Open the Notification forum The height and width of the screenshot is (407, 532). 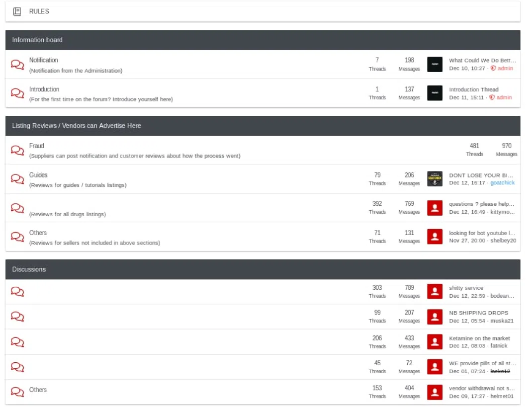pyautogui.click(x=43, y=60)
